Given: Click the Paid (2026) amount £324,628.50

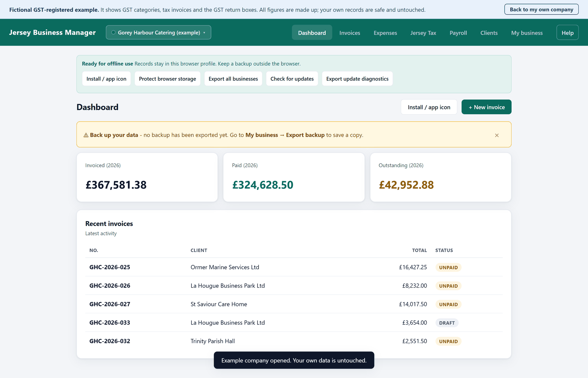Looking at the screenshot, I should (263, 185).
